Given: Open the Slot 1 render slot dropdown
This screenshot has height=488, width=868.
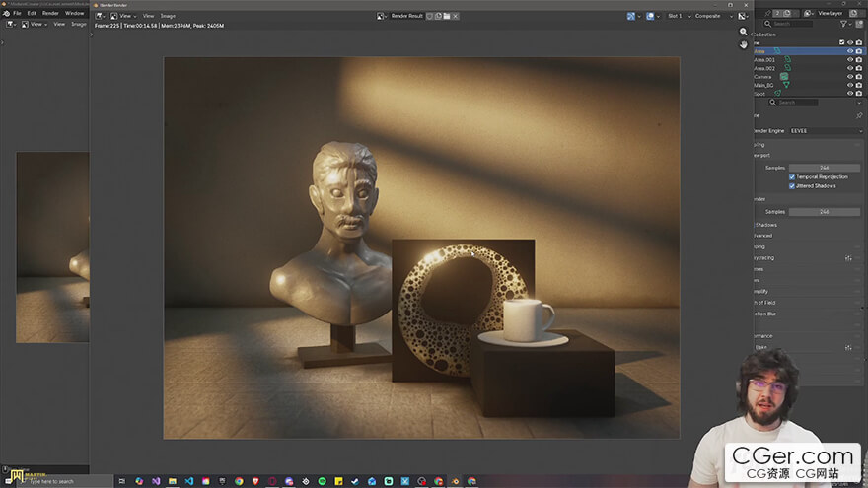Looking at the screenshot, I should [x=676, y=16].
